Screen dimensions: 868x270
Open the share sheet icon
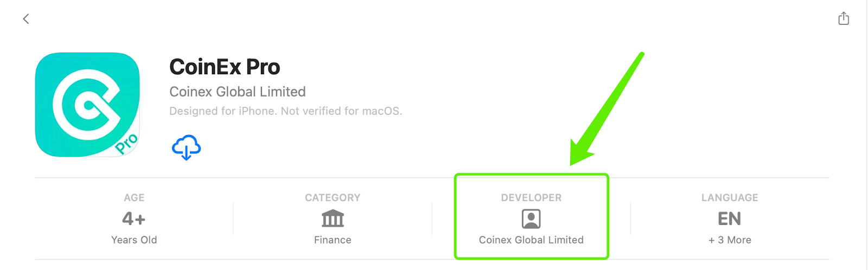[844, 18]
